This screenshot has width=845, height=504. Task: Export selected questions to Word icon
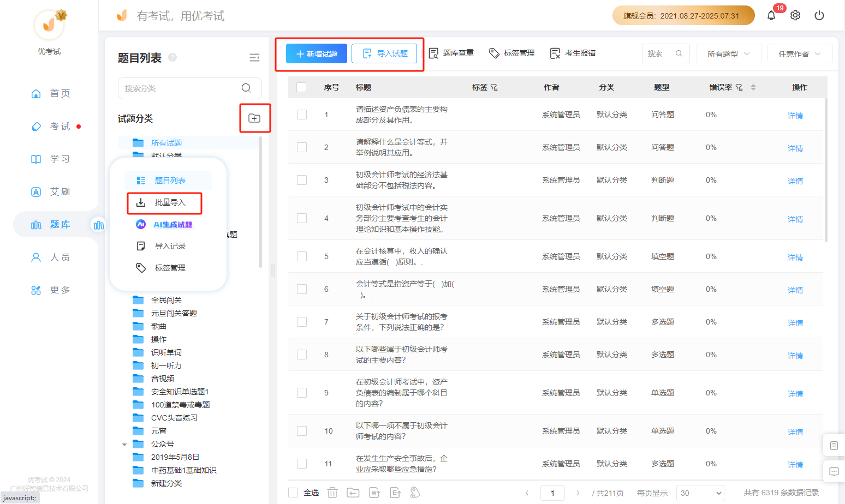pyautogui.click(x=374, y=493)
